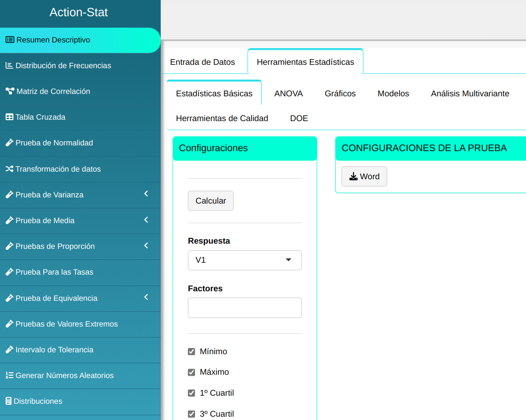Click the Matriz de Correlación icon
The height and width of the screenshot is (420, 526).
pyautogui.click(x=10, y=91)
